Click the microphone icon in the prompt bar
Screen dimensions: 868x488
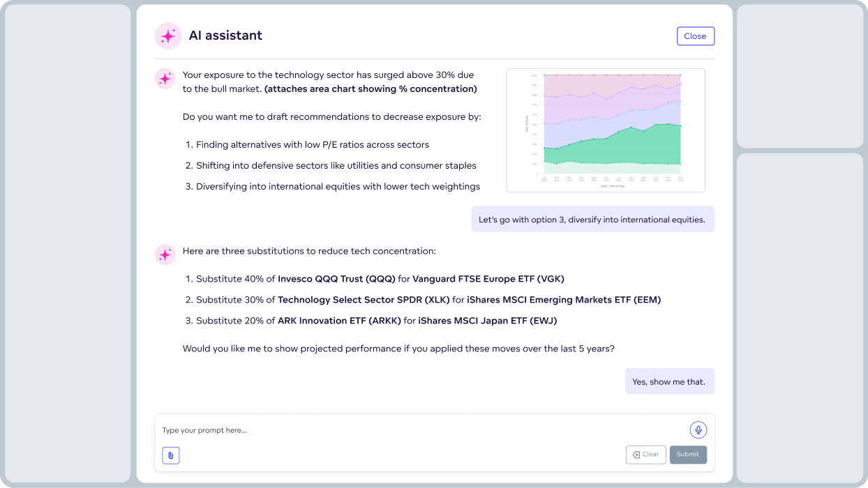click(x=697, y=429)
